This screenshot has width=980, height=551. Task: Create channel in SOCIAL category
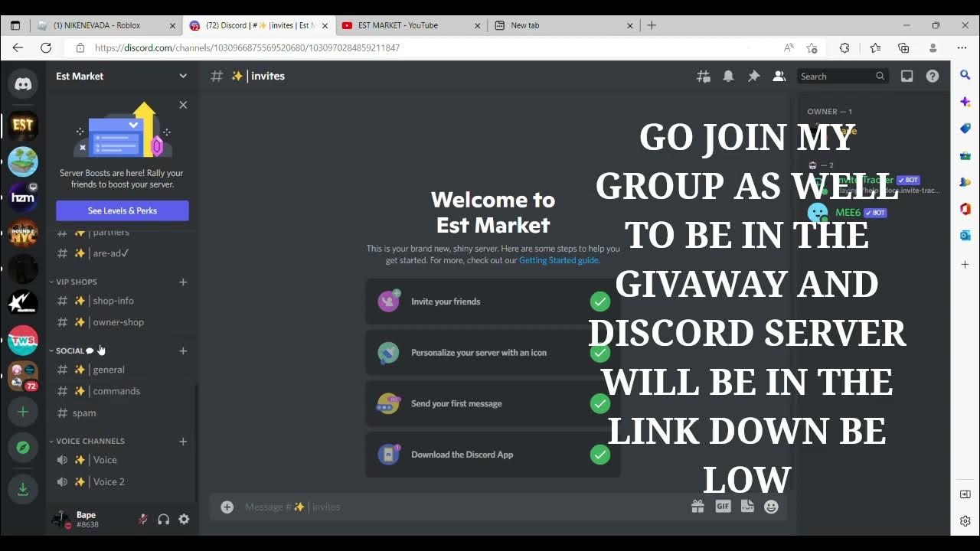[183, 350]
